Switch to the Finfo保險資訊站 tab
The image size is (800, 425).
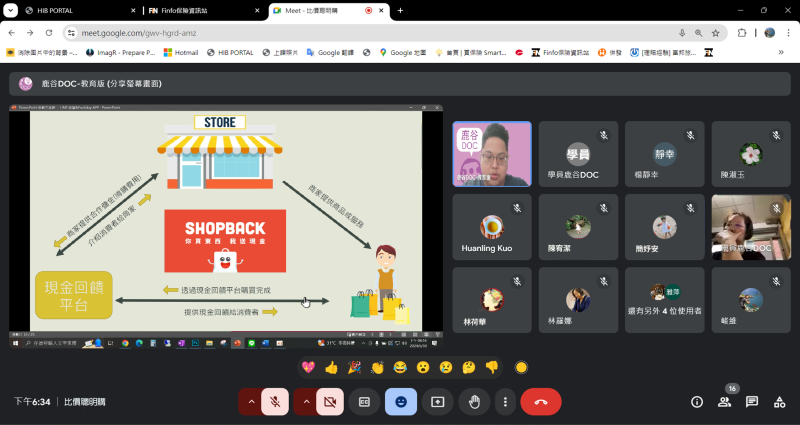click(x=204, y=10)
